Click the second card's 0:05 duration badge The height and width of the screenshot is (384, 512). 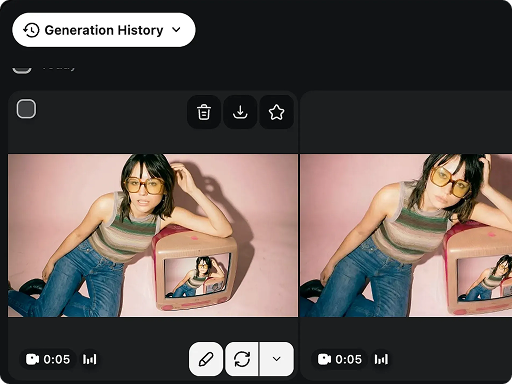340,359
